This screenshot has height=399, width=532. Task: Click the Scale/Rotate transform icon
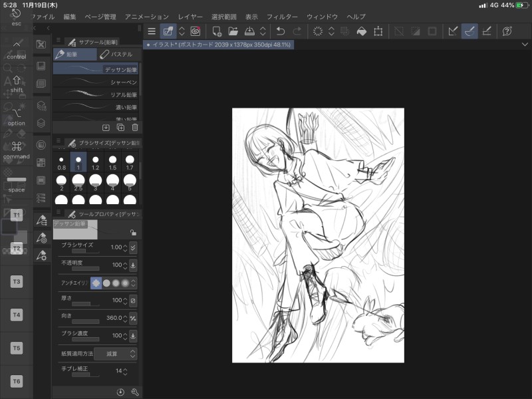pos(378,31)
